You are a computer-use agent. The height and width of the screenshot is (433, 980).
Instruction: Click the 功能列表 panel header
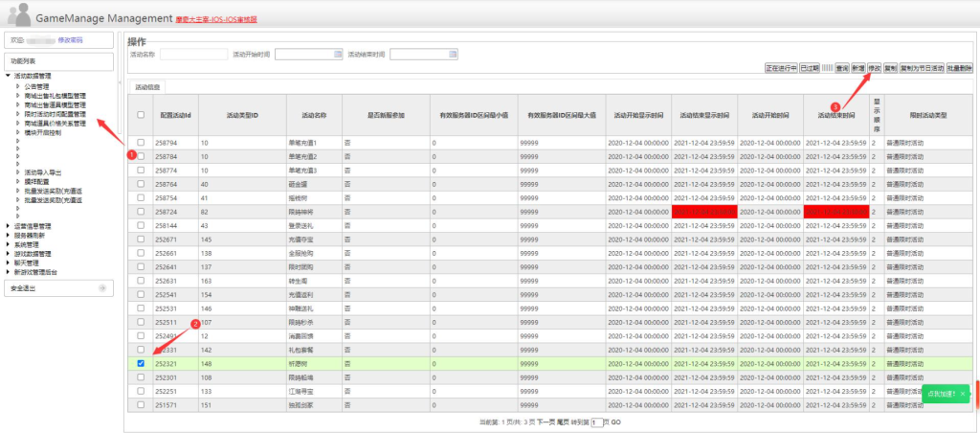(58, 61)
